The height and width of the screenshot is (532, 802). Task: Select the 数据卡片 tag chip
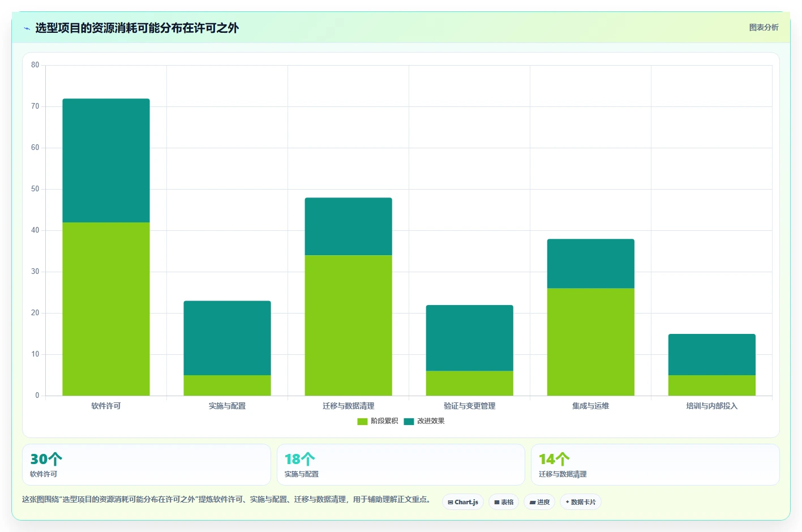pyautogui.click(x=581, y=502)
